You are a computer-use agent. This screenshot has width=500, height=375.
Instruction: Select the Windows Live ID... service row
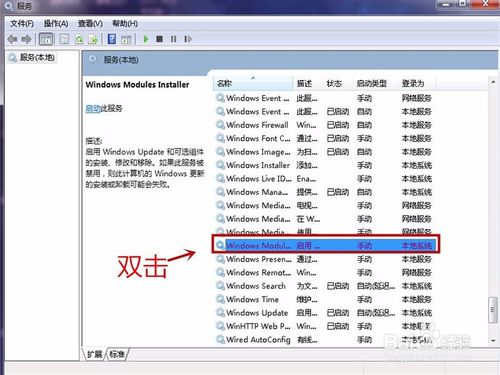(x=325, y=179)
